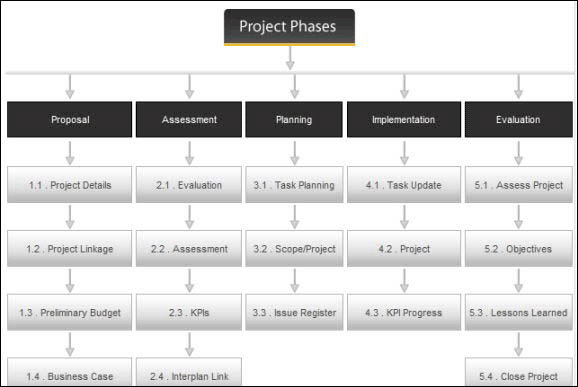The width and height of the screenshot is (578, 387).
Task: Open step 2.4 Interplan Link
Action: pos(189,372)
